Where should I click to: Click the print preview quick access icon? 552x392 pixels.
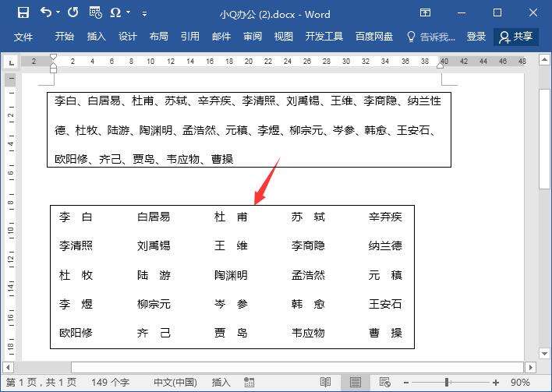(95, 12)
